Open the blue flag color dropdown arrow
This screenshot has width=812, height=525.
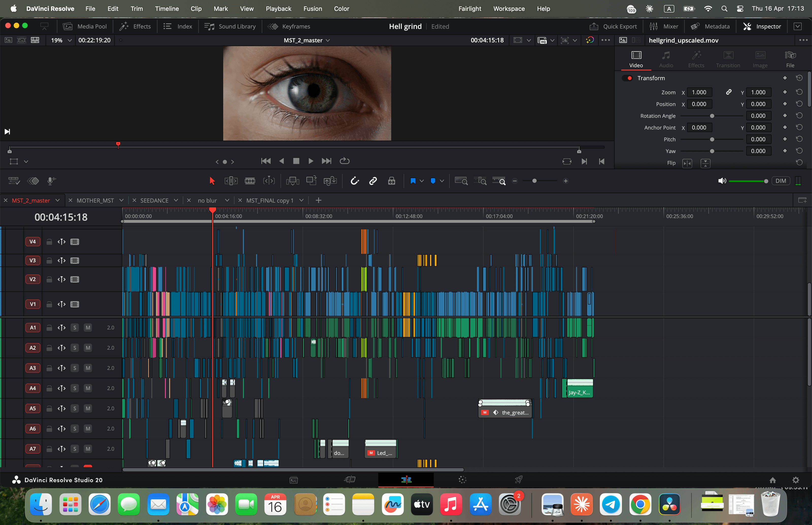click(422, 181)
